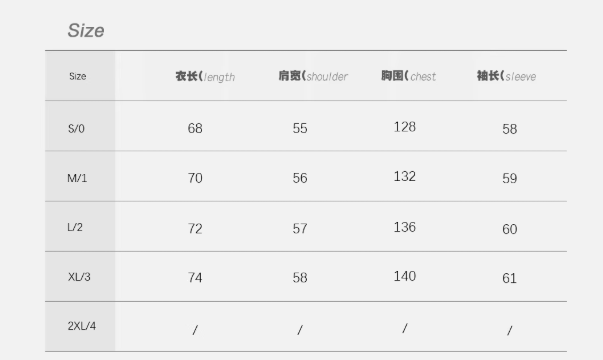Select the XL/3 size row label
The image size is (603, 360).
tap(79, 277)
